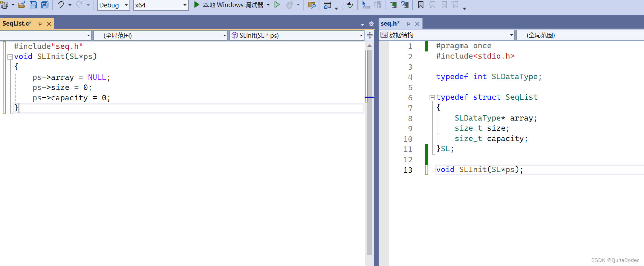Open the 数据结构 project dropdown in seq.h
Viewport: 644px width, 266px height.
(447, 35)
